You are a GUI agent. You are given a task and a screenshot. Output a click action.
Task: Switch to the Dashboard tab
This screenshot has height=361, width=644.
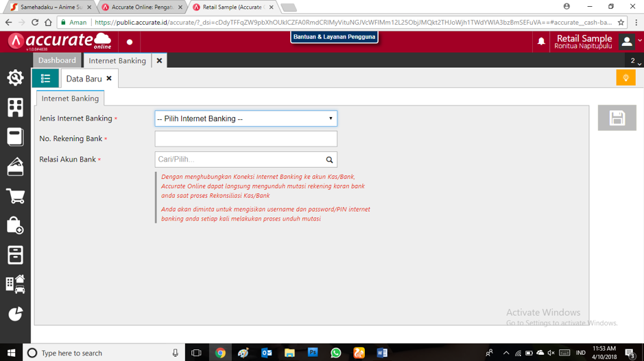[x=57, y=60]
